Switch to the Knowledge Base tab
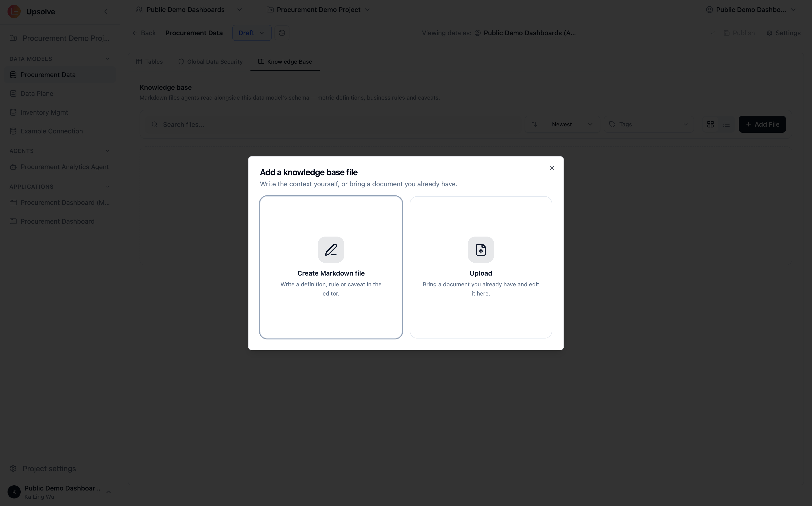This screenshot has height=506, width=812. 285,62
